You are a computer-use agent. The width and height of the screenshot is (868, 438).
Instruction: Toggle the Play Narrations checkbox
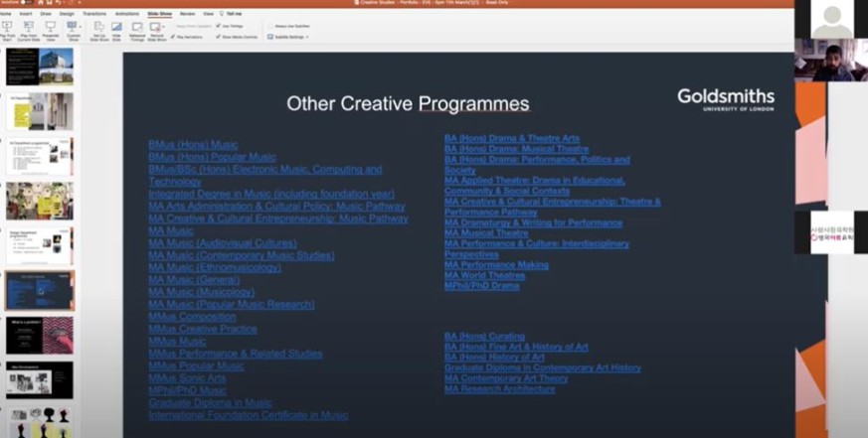173,37
